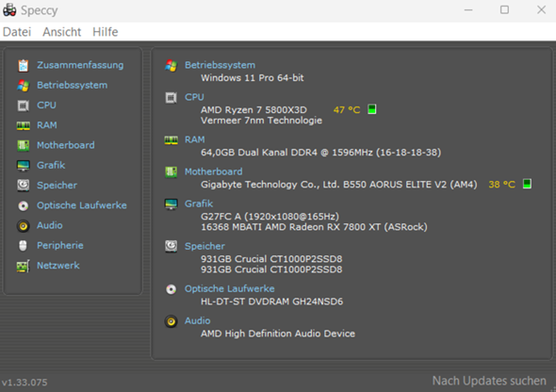This screenshot has width=556, height=392.
Task: Open the Ansicht menu
Action: tap(62, 32)
